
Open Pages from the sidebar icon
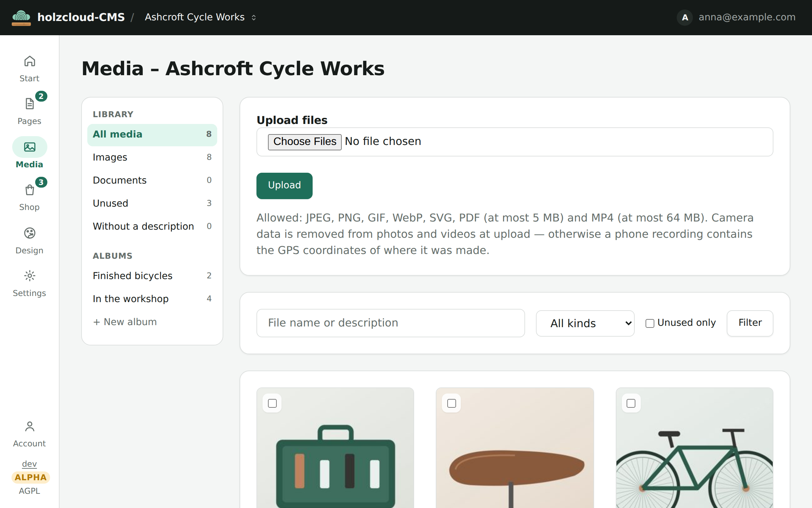(29, 104)
